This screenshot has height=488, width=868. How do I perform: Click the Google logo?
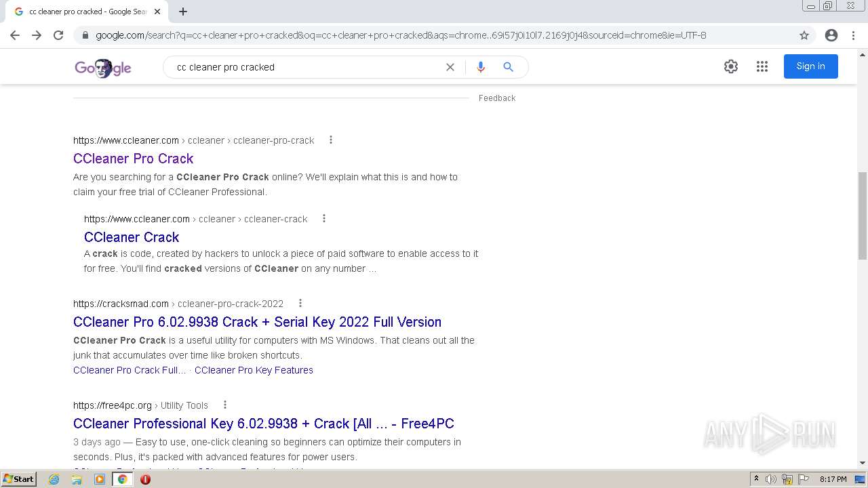pyautogui.click(x=103, y=67)
